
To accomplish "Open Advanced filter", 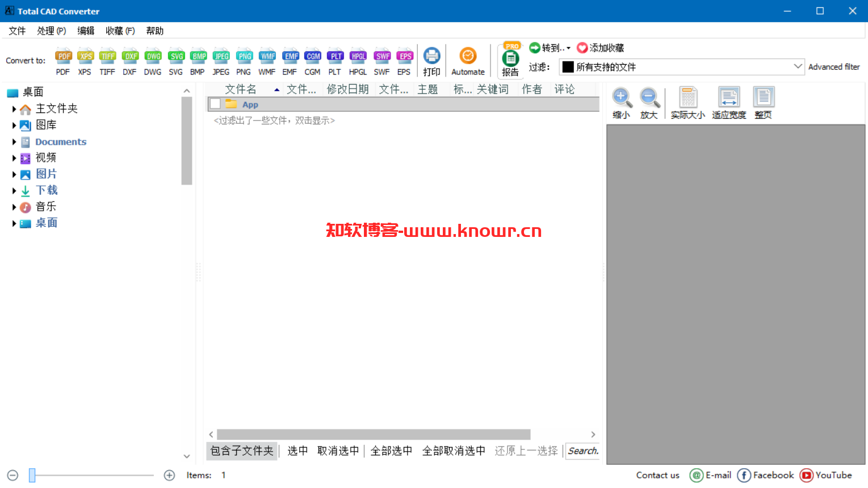I will (834, 66).
